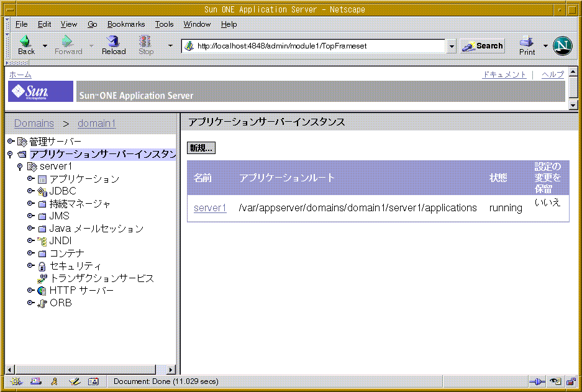Open the URL history dropdown
Viewport: 582px width, 392px height.
(452, 47)
